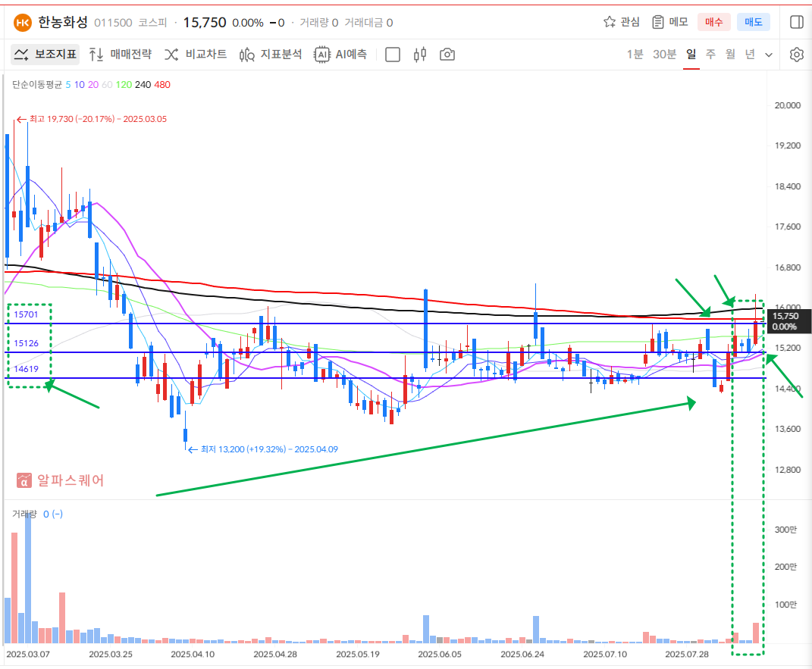Click the 011500 stock code
The image size is (812, 669).
tap(114, 23)
